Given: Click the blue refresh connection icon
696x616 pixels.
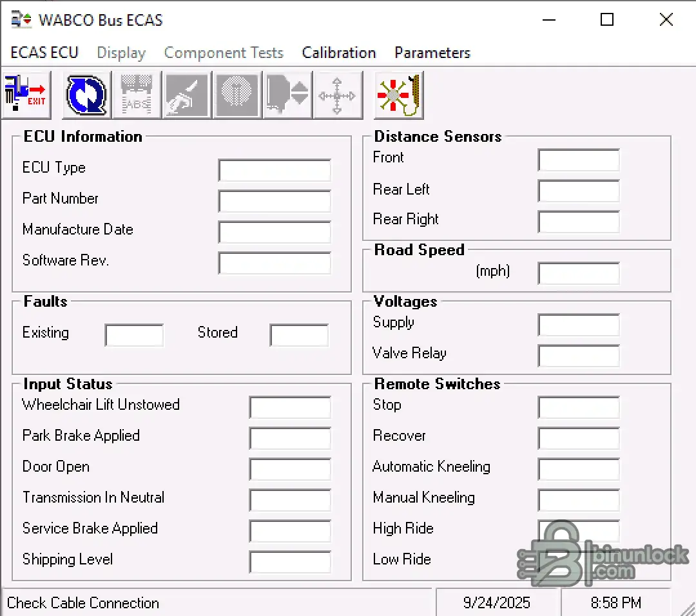Looking at the screenshot, I should tap(86, 95).
